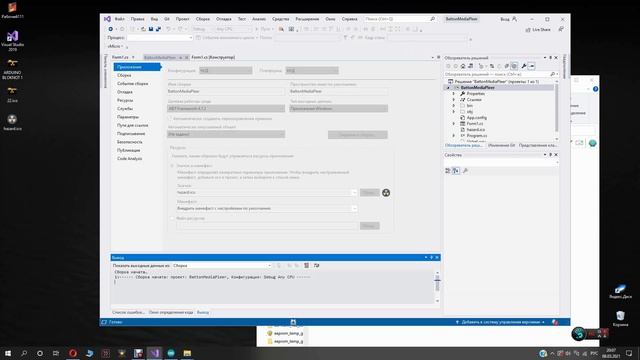This screenshot has height=360, width=640.
Task: Select hazard.ico in Solution Explorer
Action: point(475,129)
